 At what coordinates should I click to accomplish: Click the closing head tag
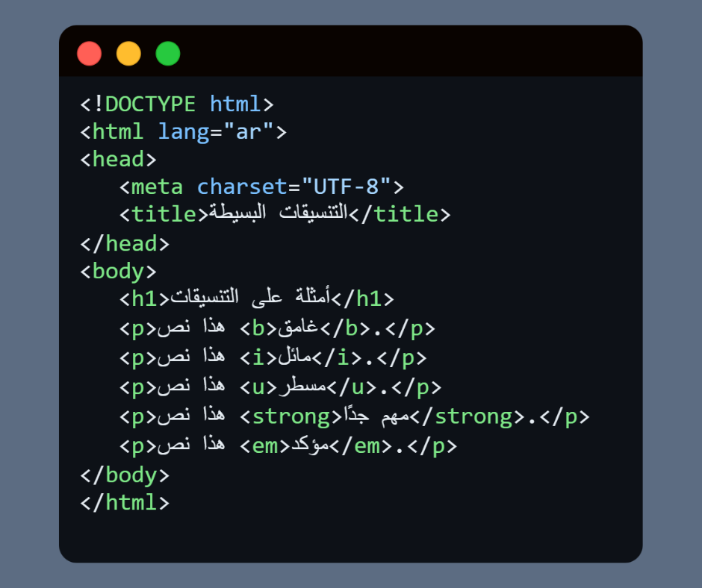click(x=125, y=243)
